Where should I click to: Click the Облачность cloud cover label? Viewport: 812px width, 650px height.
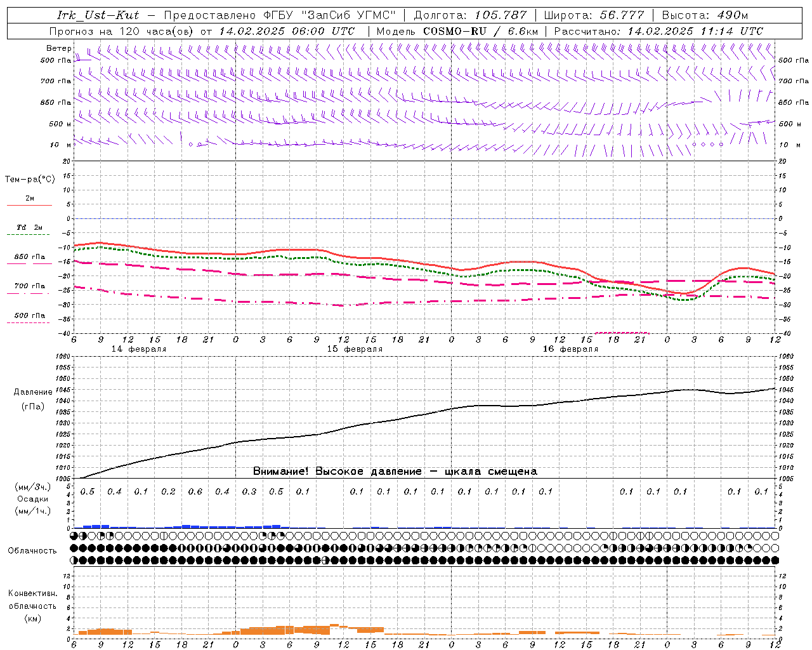pos(32,551)
